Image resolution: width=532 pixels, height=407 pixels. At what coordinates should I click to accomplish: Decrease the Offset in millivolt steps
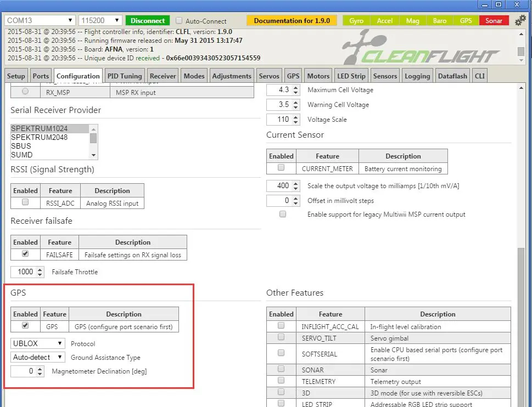(296, 203)
